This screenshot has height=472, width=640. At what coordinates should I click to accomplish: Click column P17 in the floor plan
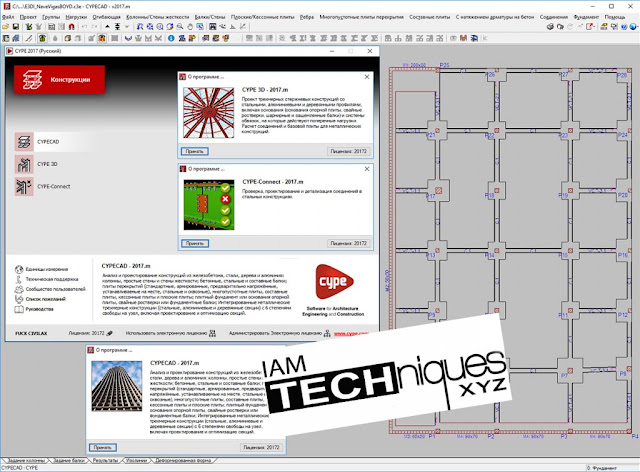pyautogui.click(x=438, y=190)
